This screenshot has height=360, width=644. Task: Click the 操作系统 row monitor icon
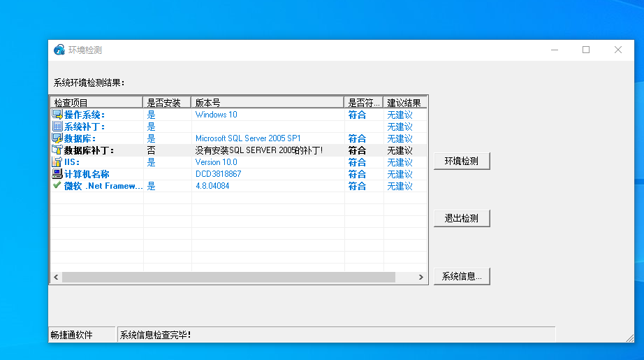(x=57, y=114)
